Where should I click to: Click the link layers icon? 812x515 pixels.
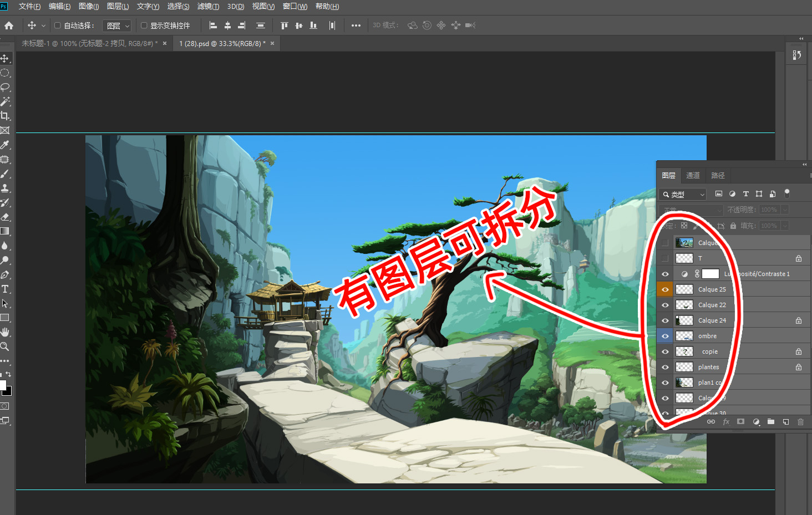pyautogui.click(x=710, y=422)
